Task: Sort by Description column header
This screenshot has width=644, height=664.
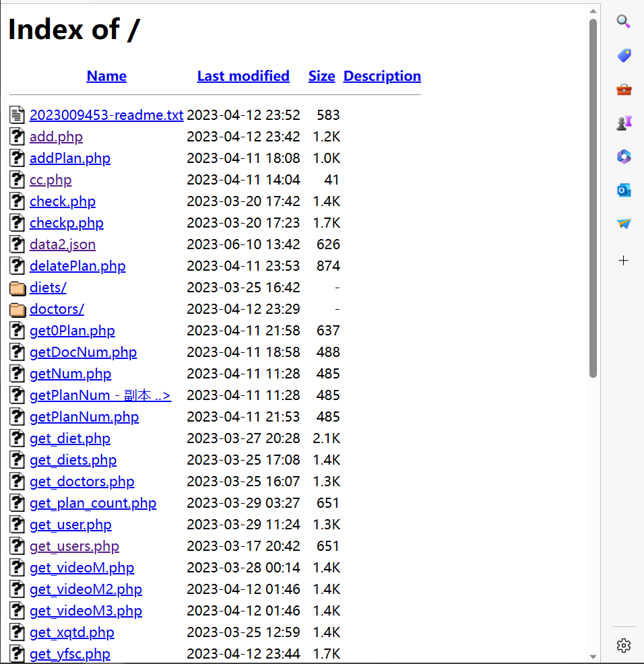Action: (382, 76)
